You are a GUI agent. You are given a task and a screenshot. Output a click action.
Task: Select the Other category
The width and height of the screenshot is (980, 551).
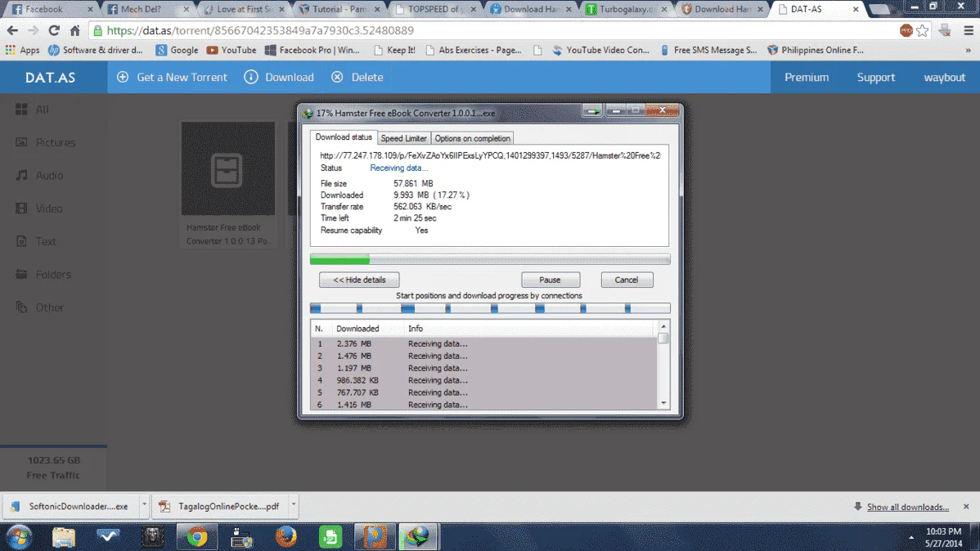pos(39,307)
